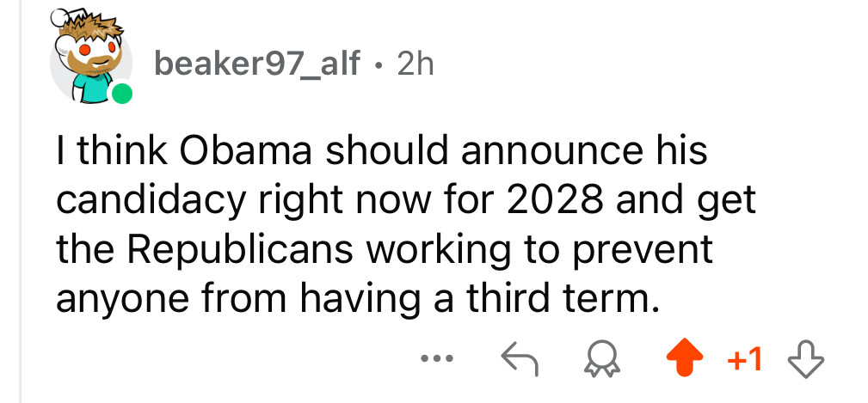Downvote the comment with the down arrow
Viewport: 868px width, 403px height.
804,356
